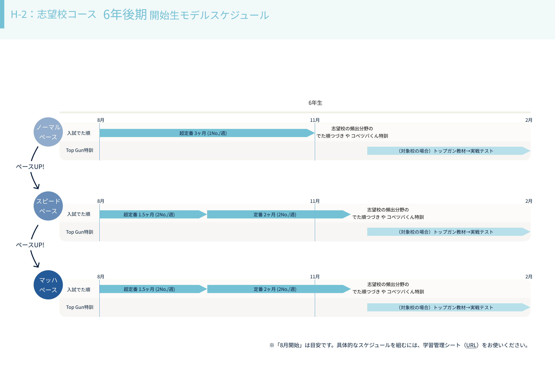
Task: Click 定番 2ヶ月 bar in スピードペース row
Action: 275,214
